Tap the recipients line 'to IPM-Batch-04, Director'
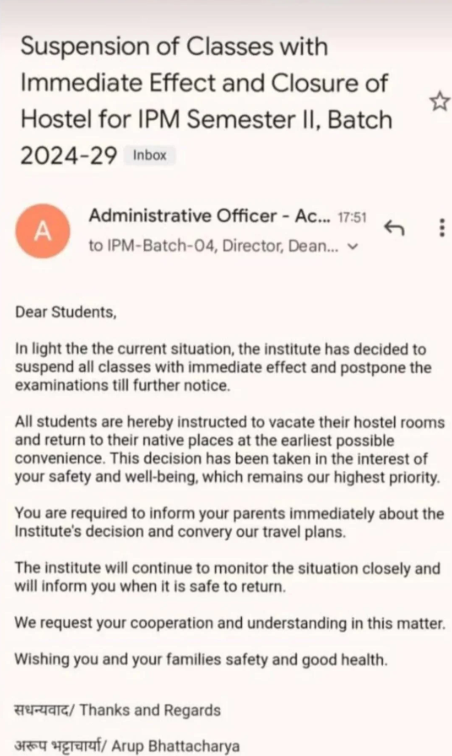 [x=214, y=246]
